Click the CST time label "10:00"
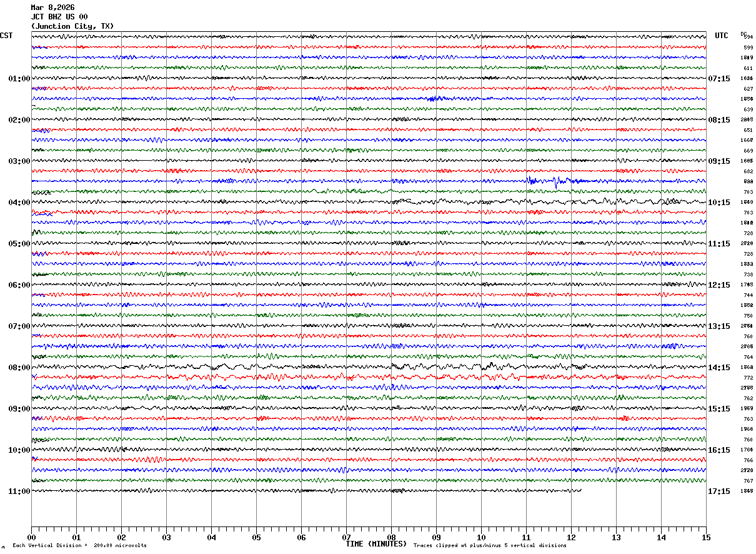Image resolution: width=756 pixels, height=554 pixels. [x=19, y=450]
